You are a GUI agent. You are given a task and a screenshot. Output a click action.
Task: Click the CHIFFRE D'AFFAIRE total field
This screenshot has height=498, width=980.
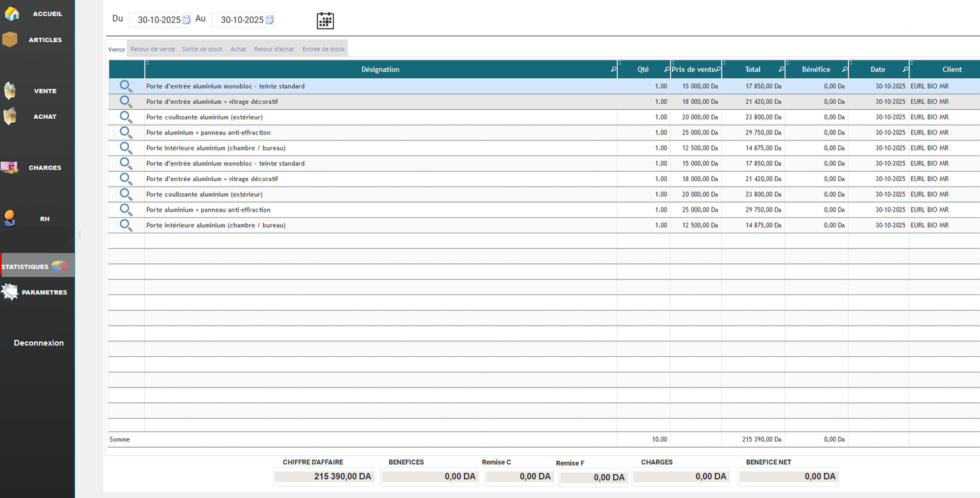(x=324, y=476)
